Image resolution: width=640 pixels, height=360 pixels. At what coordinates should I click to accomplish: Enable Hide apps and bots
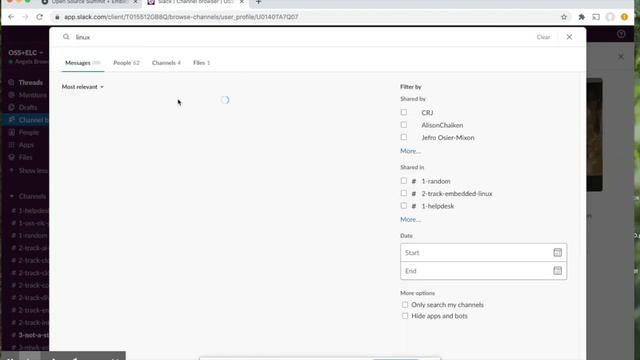click(x=404, y=316)
